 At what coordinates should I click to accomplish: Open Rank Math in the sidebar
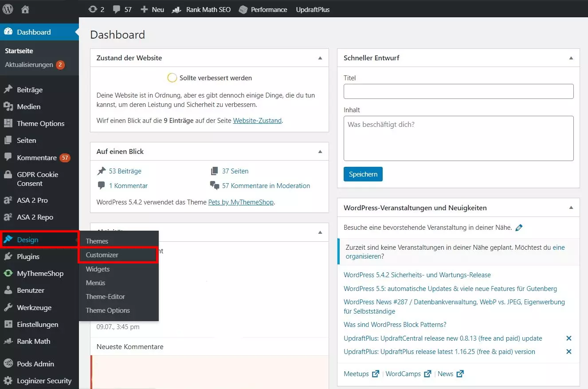point(39,341)
